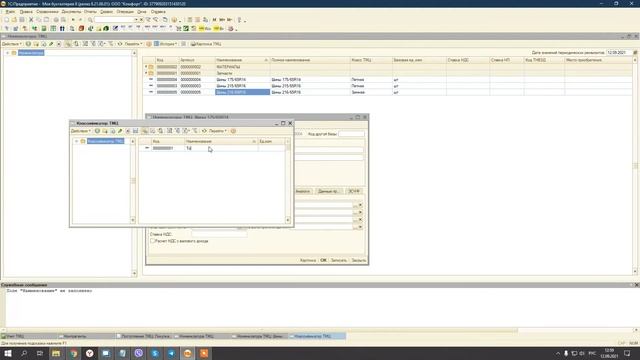Click Закрыть button in item form

click(359, 260)
